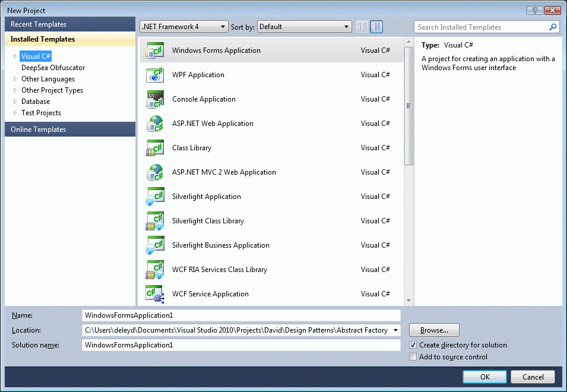
Task: Uncheck Create directory for solution
Action: [413, 345]
